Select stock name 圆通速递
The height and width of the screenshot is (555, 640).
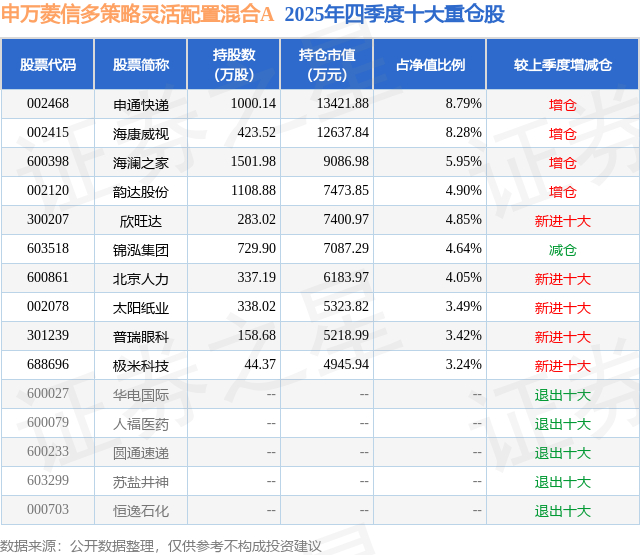(141, 453)
